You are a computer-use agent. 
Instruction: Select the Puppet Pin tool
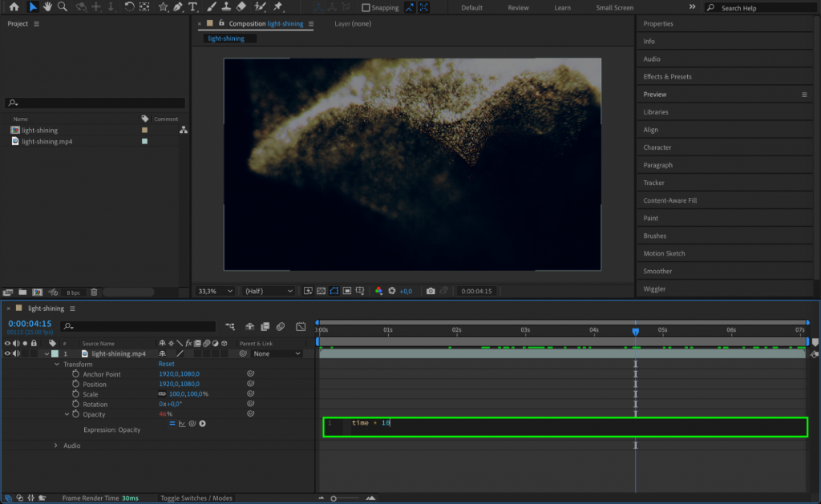[277, 8]
